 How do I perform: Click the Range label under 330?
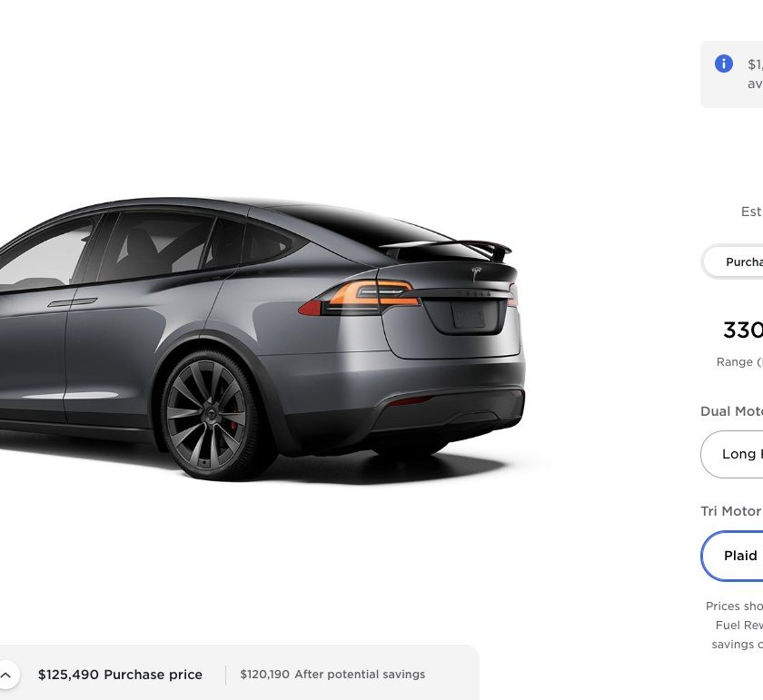[x=739, y=362]
